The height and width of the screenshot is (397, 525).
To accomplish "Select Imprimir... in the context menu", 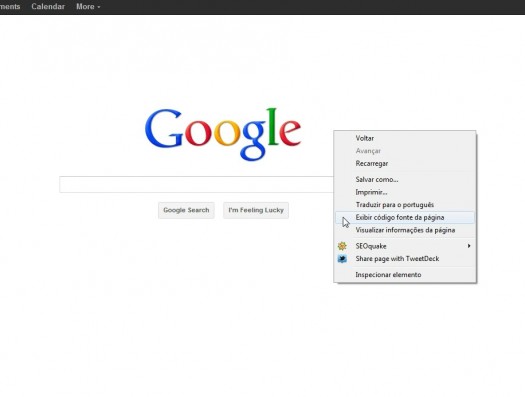I will (x=405, y=192).
